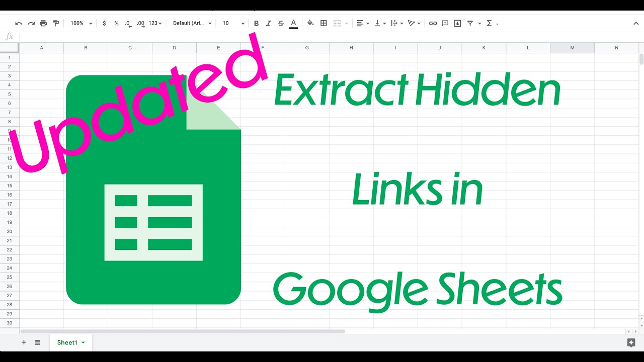Switch to the Sheet1 tab

pyautogui.click(x=67, y=342)
